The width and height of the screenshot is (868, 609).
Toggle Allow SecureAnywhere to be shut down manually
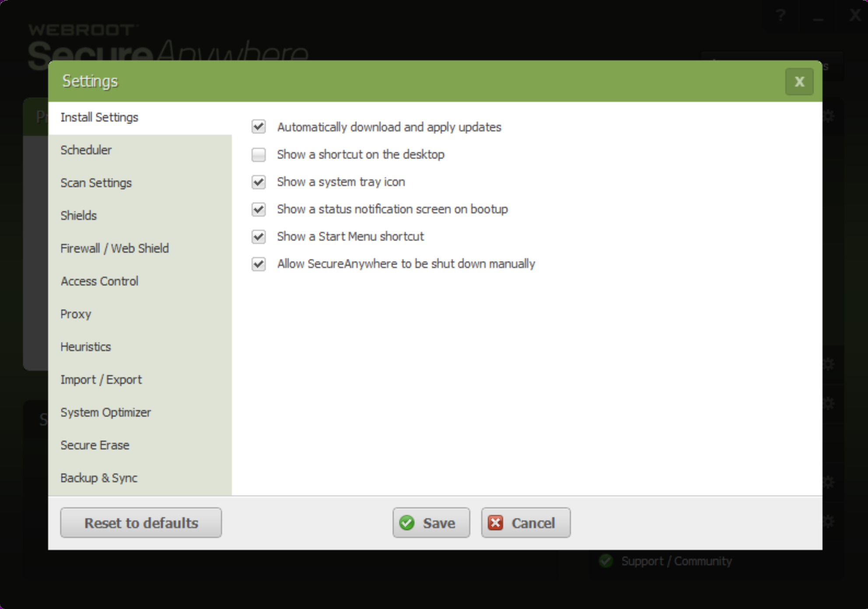pyautogui.click(x=259, y=263)
